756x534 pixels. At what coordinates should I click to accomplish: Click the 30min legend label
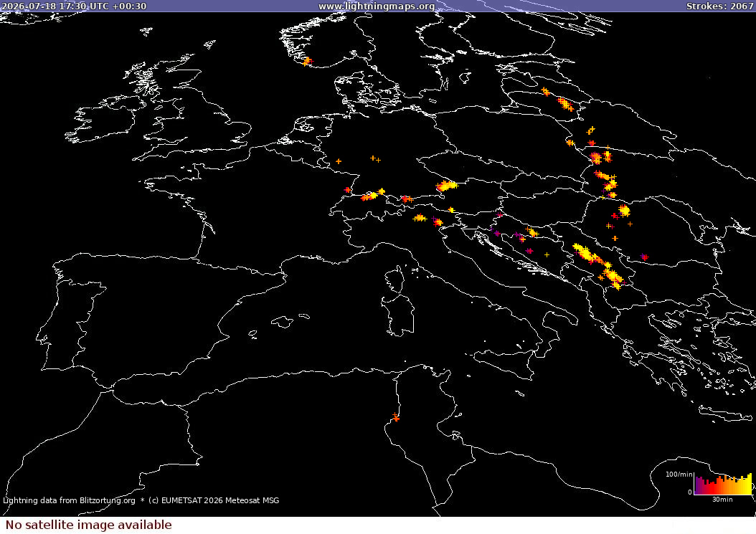click(x=722, y=500)
